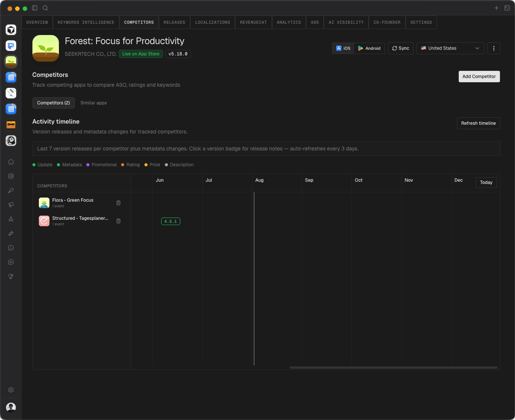Viewport: 515px width, 420px height.
Task: Open the Releases tab
Action: point(174,22)
